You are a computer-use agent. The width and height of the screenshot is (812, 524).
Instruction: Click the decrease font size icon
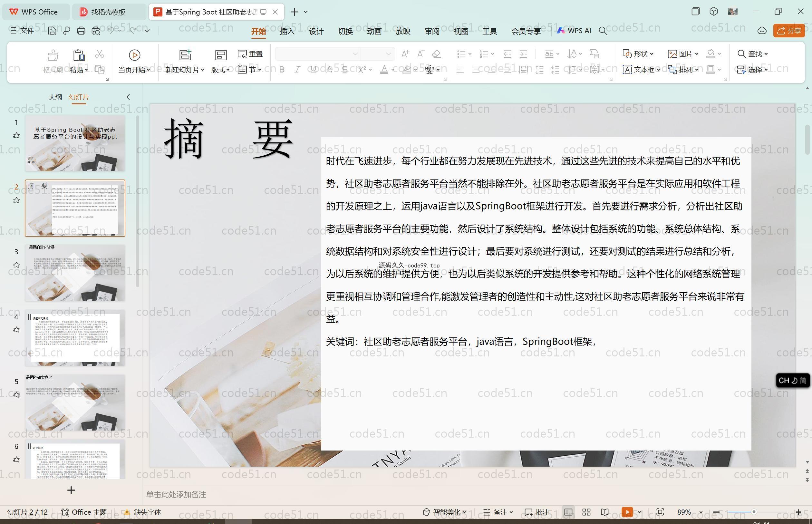pos(421,54)
